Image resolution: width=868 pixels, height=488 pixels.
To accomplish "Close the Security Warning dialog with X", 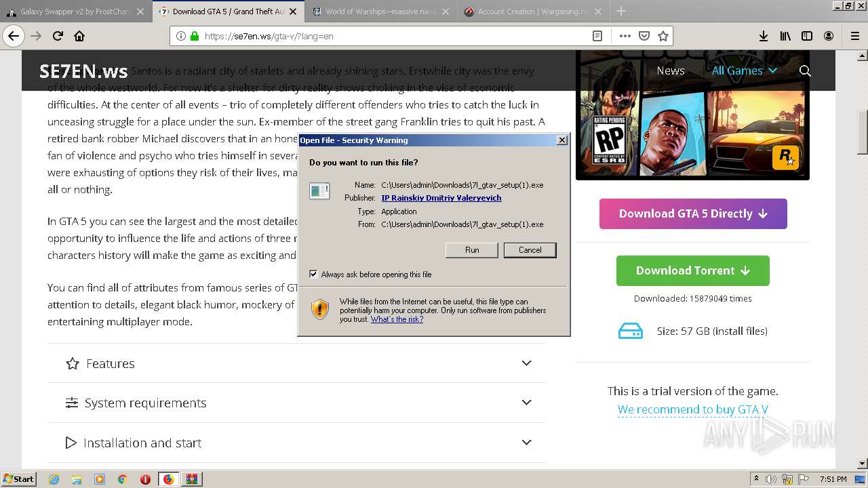I will point(562,140).
